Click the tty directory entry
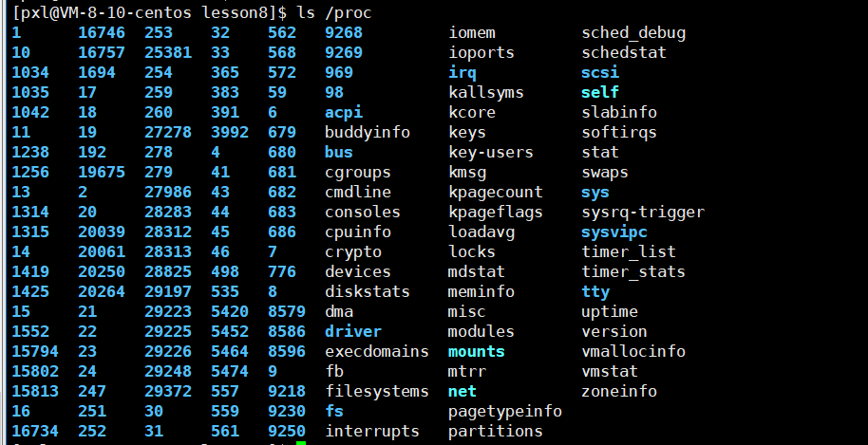The height and width of the screenshot is (445, 868). coord(595,291)
